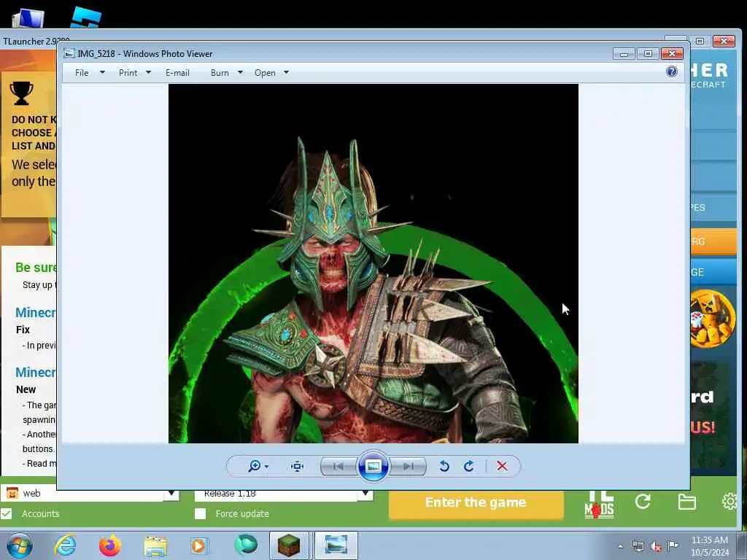Go to the previous photo
Screen dimensions: 747x560
click(x=338, y=466)
